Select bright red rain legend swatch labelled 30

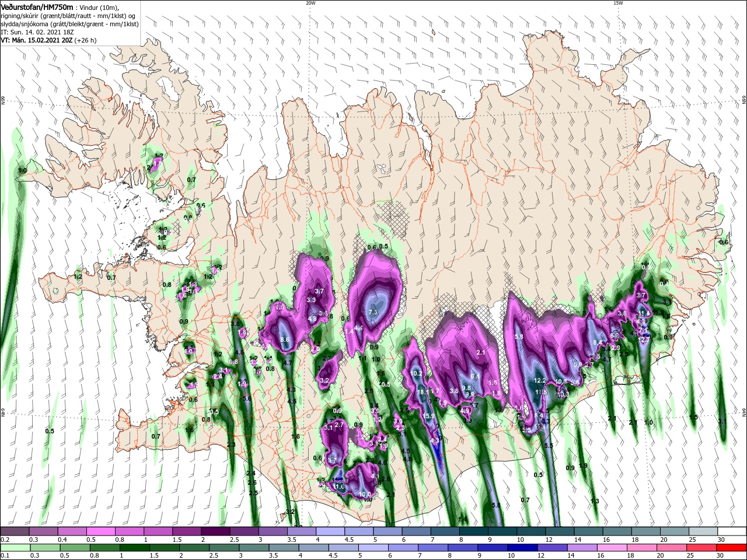(x=731, y=548)
